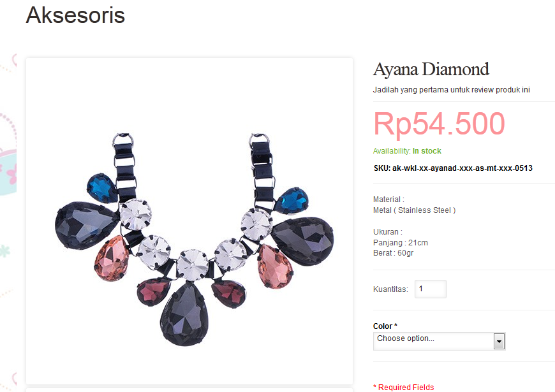This screenshot has width=555, height=392.
Task: Click the left blue teardrop gem in photo
Action: click(101, 188)
